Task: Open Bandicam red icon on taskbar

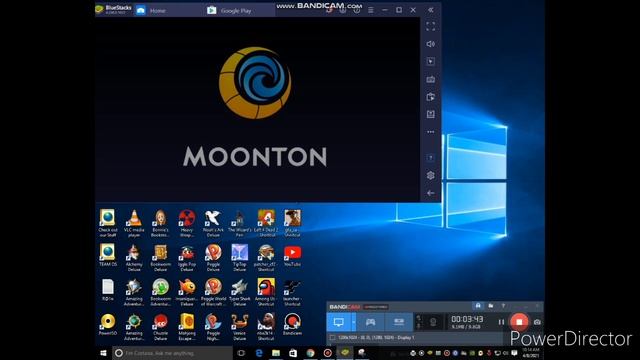Action: 328,353
